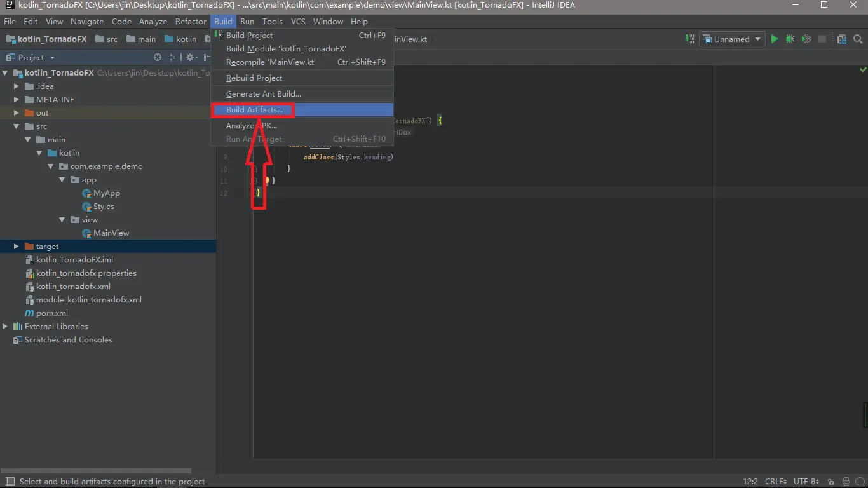Select kotlin_tornadofx.properties file
The width and height of the screenshot is (868, 488).
click(81, 273)
